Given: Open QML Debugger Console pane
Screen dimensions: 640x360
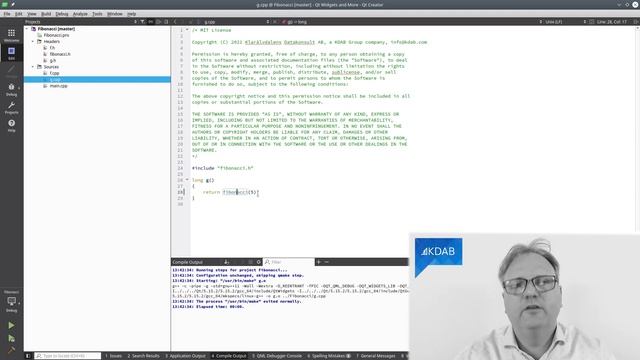Looking at the screenshot, I should click(276, 356).
